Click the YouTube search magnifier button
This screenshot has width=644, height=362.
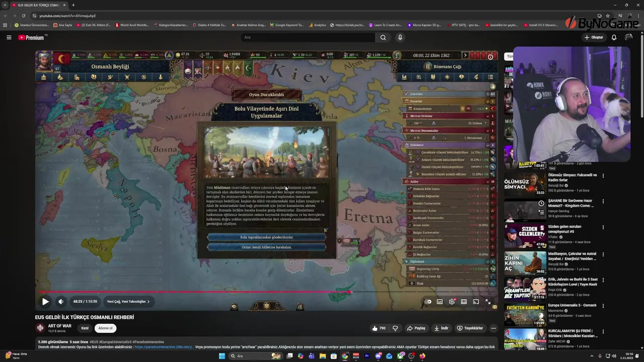[x=383, y=37]
